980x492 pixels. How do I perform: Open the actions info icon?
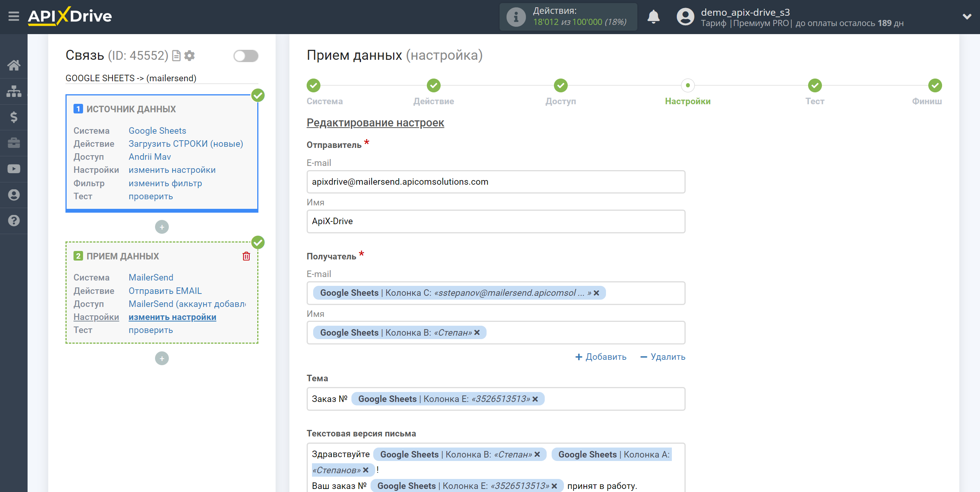[x=516, y=17]
